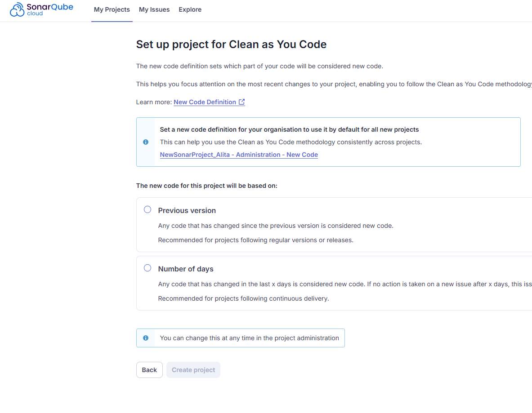Click the continuous delivery recommendation text

point(243,299)
